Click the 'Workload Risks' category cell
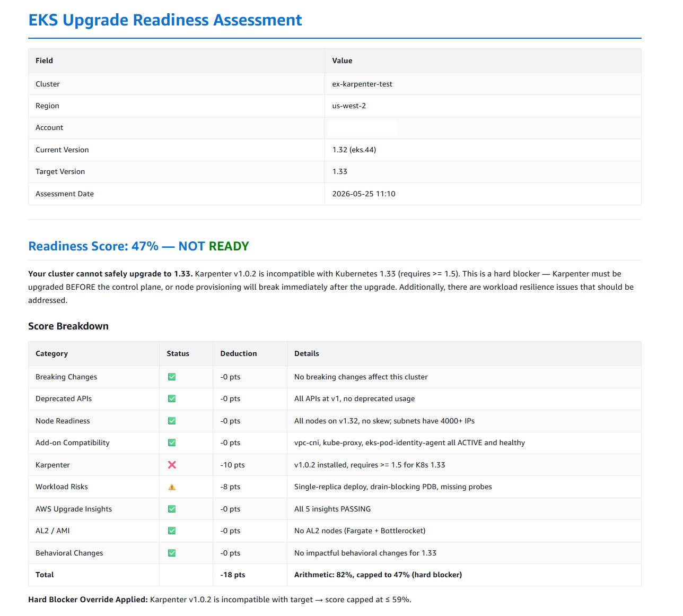Image resolution: width=683 pixels, height=616 pixels. [62, 487]
